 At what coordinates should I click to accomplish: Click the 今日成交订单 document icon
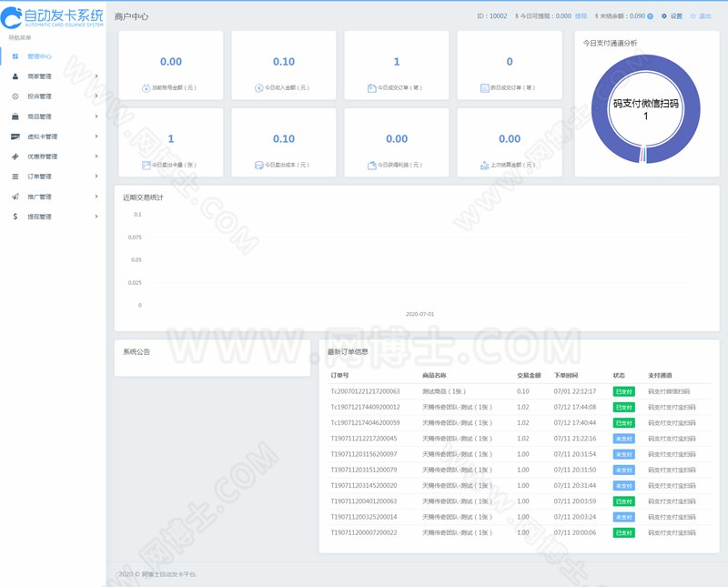click(372, 87)
